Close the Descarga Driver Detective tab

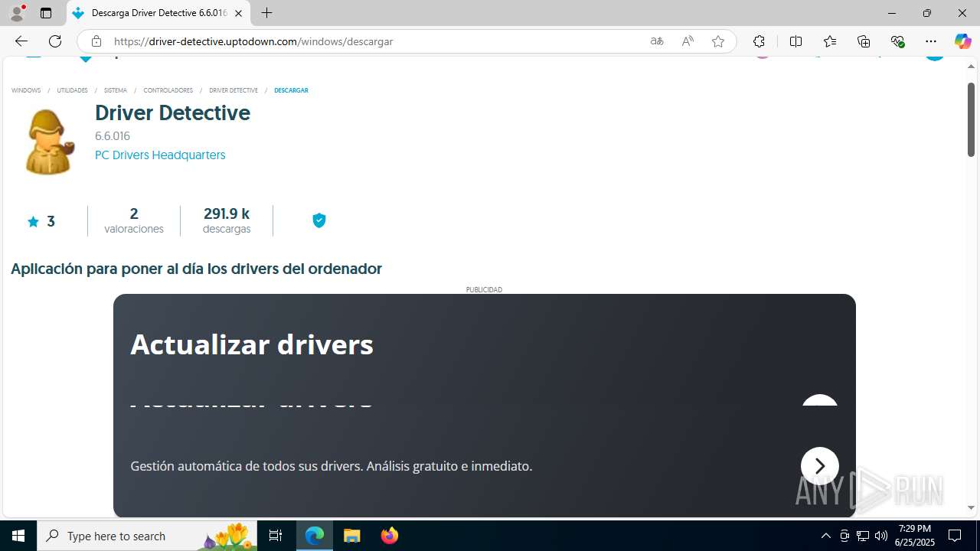[x=238, y=13]
